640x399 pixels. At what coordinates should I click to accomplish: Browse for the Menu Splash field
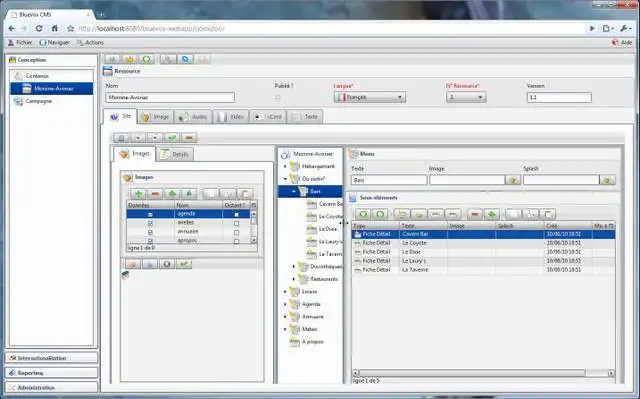coord(607,180)
